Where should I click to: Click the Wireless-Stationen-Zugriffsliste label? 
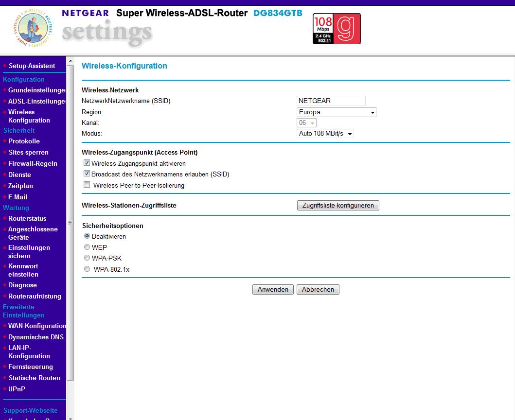click(129, 205)
